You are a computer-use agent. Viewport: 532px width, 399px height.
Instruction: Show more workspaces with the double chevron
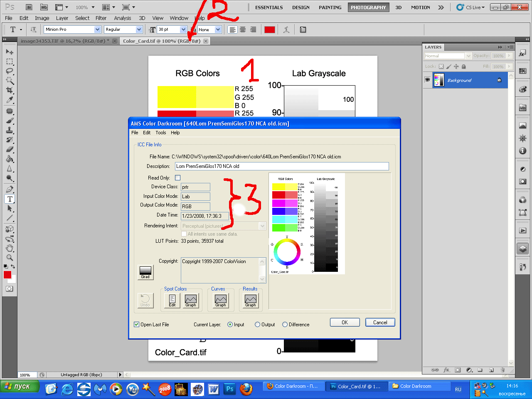click(x=441, y=7)
